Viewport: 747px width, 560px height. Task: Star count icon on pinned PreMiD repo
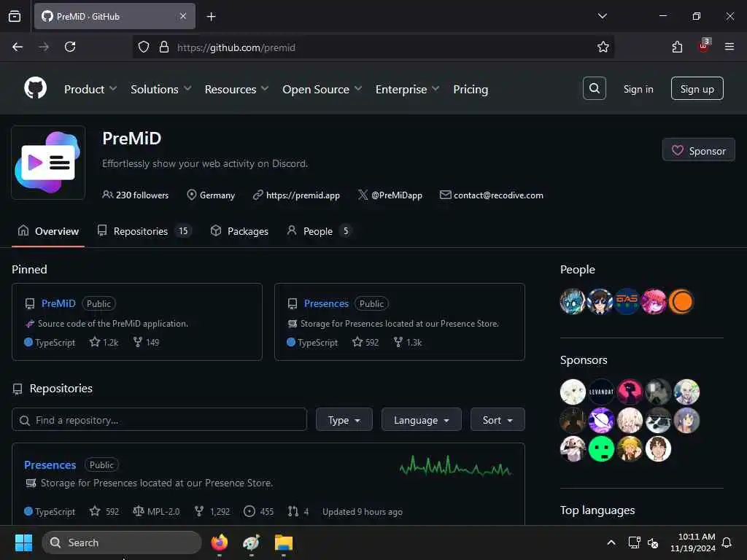coord(95,342)
